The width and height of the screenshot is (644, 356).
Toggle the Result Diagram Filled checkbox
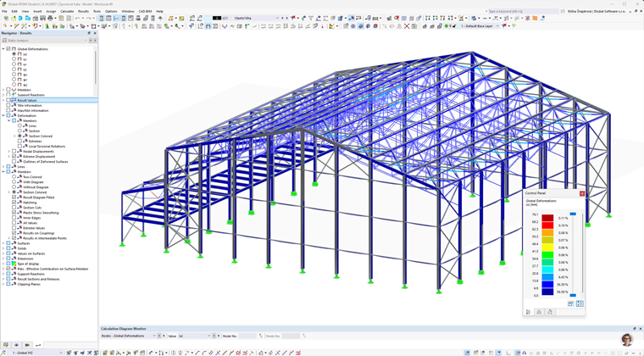tap(14, 197)
